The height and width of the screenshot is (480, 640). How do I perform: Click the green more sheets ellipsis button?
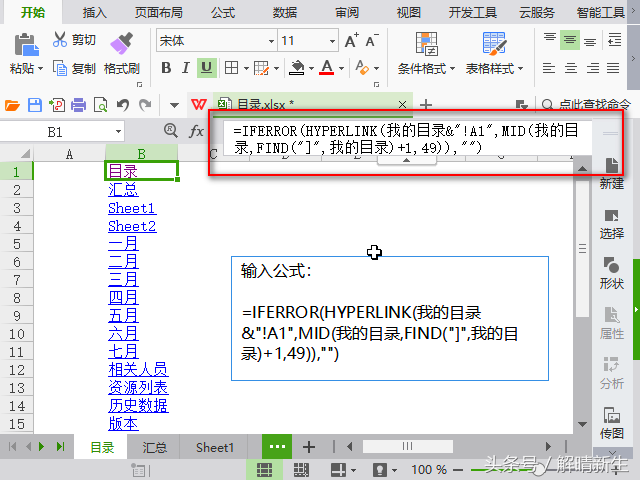click(x=277, y=447)
